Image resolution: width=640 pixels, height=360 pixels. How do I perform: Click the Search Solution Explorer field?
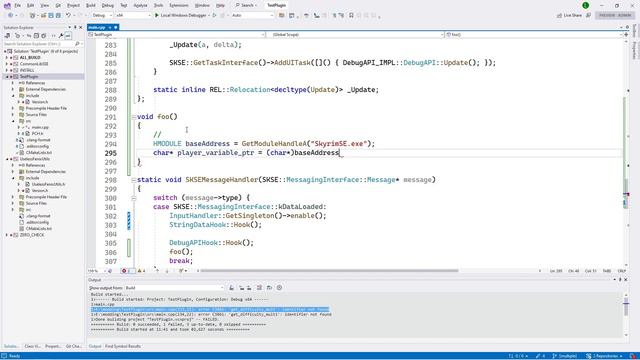[x=38, y=44]
